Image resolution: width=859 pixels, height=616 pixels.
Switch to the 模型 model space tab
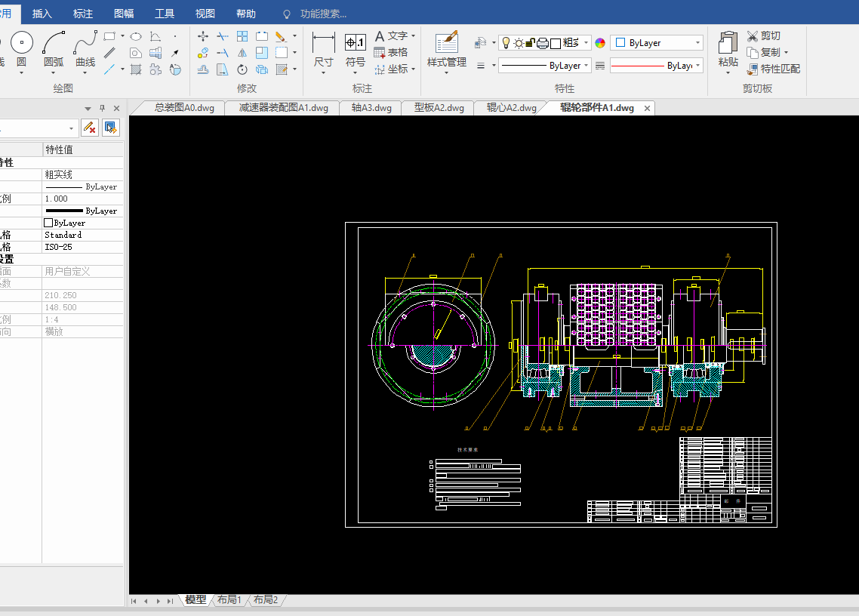196,600
